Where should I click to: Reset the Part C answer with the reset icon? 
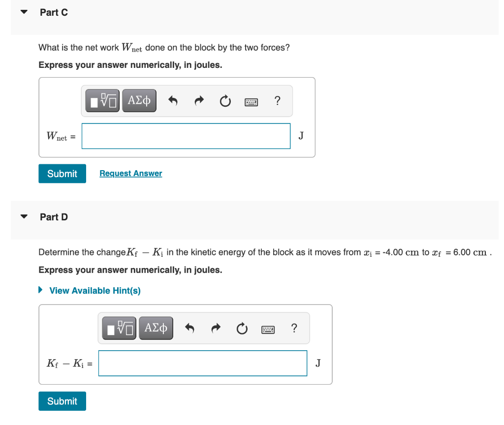225,100
